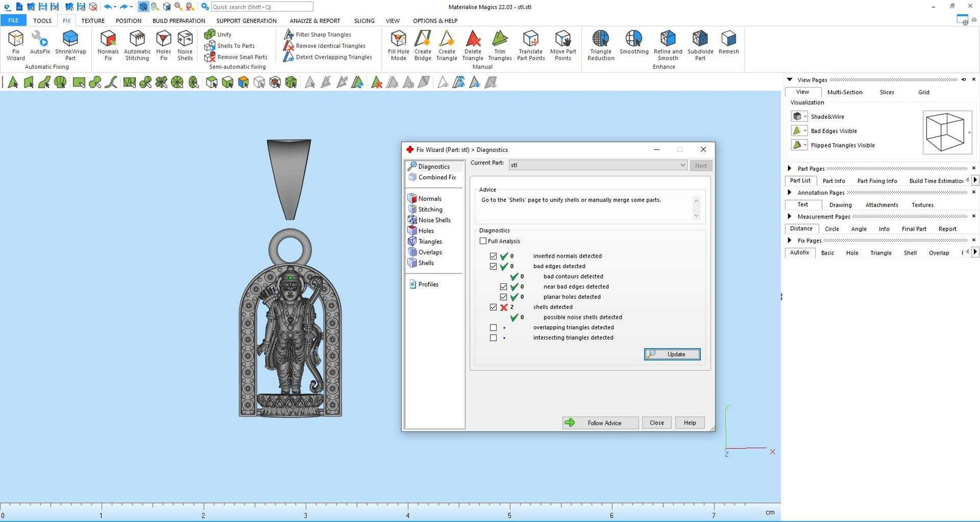Expand the Part Pages section
This screenshot has height=522, width=980.
[x=790, y=168]
